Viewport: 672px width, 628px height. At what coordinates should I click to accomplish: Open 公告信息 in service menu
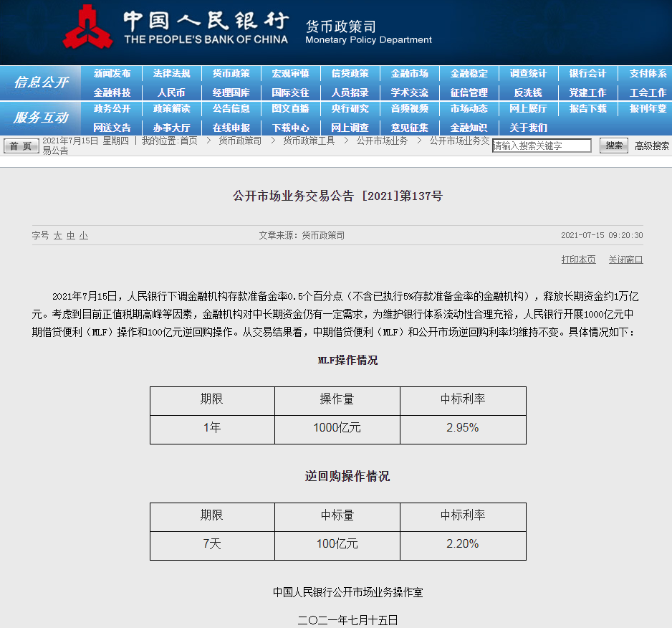point(231,109)
